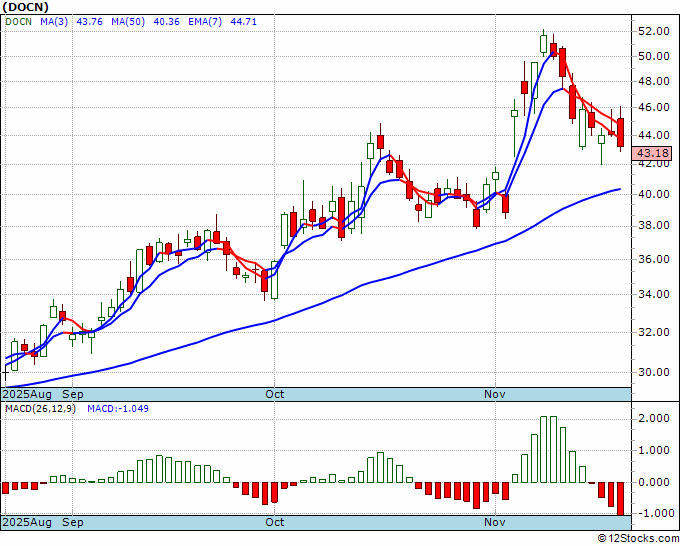Click Sep on the MACD panel axis
Screen dimensions: 680x546
coord(73,522)
